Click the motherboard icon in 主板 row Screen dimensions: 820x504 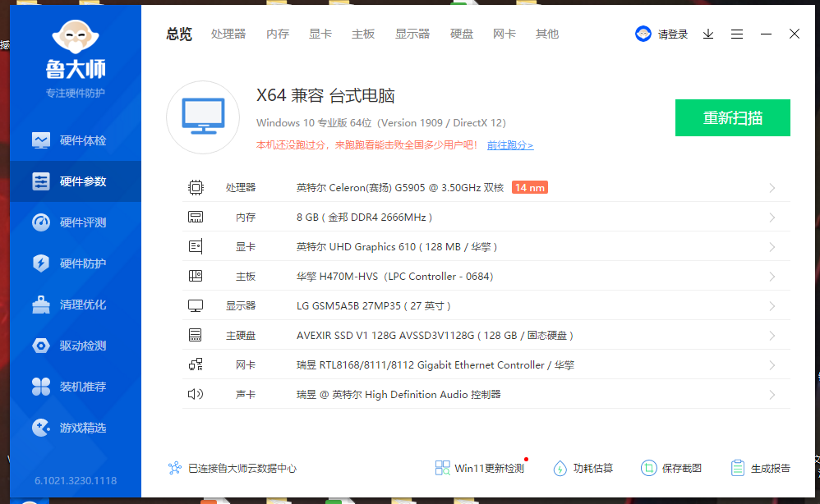(x=196, y=276)
